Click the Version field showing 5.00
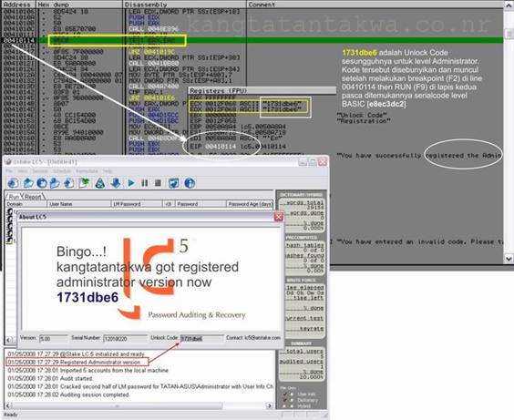The height and width of the screenshot is (420, 514). coord(54,338)
